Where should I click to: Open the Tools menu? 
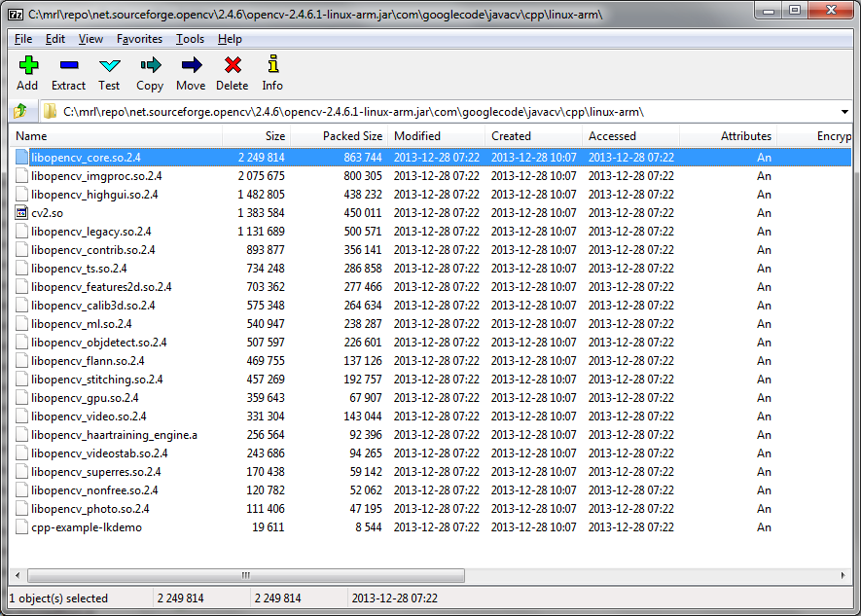[190, 39]
